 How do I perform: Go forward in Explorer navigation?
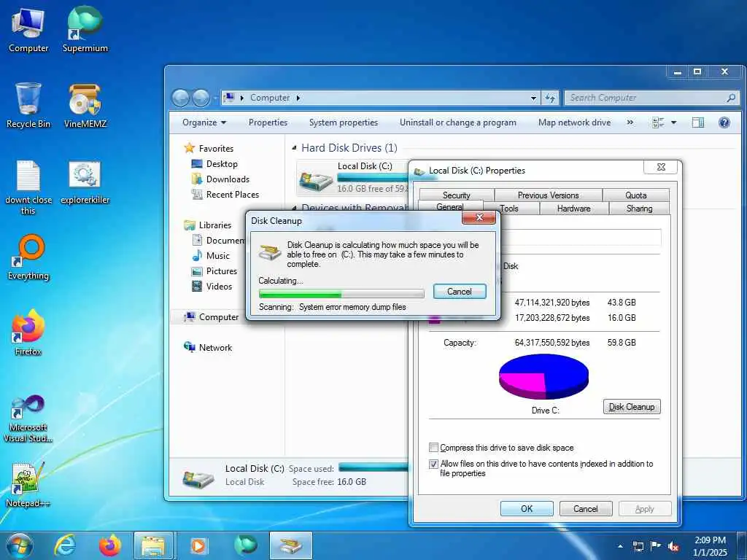(x=201, y=98)
